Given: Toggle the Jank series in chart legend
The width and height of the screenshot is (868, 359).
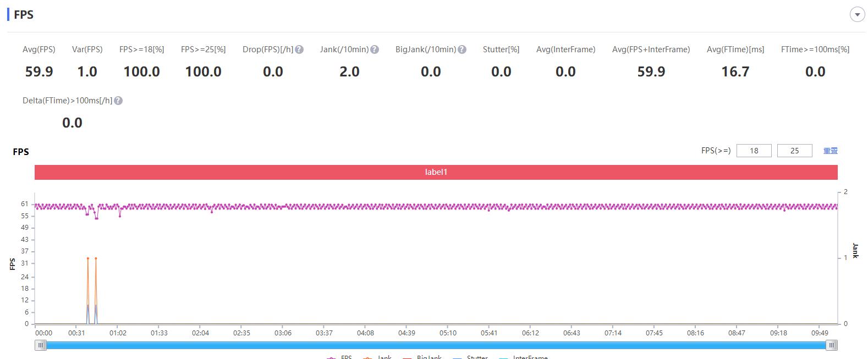Looking at the screenshot, I should [377, 357].
